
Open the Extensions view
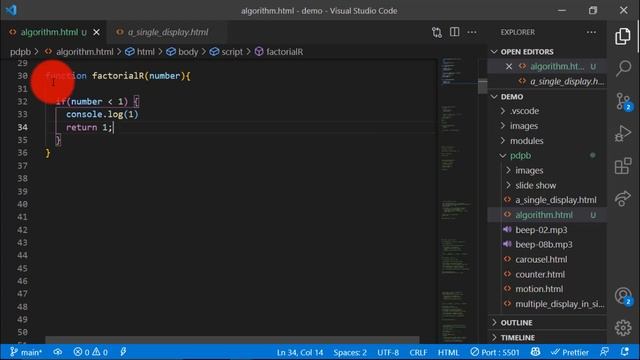623,166
